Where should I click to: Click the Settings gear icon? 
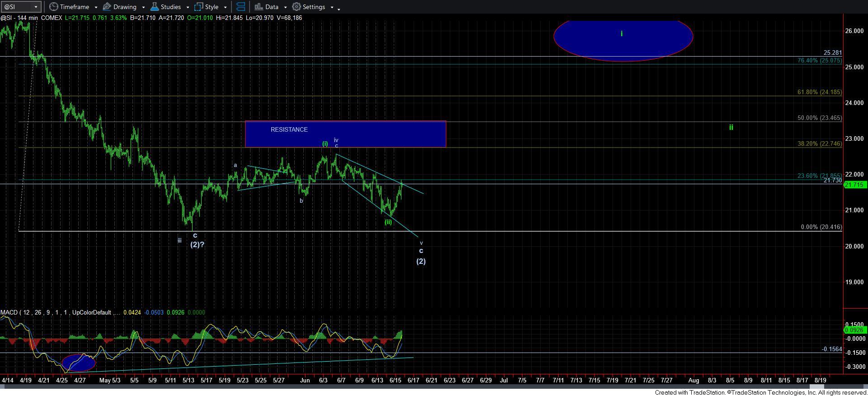pos(297,7)
